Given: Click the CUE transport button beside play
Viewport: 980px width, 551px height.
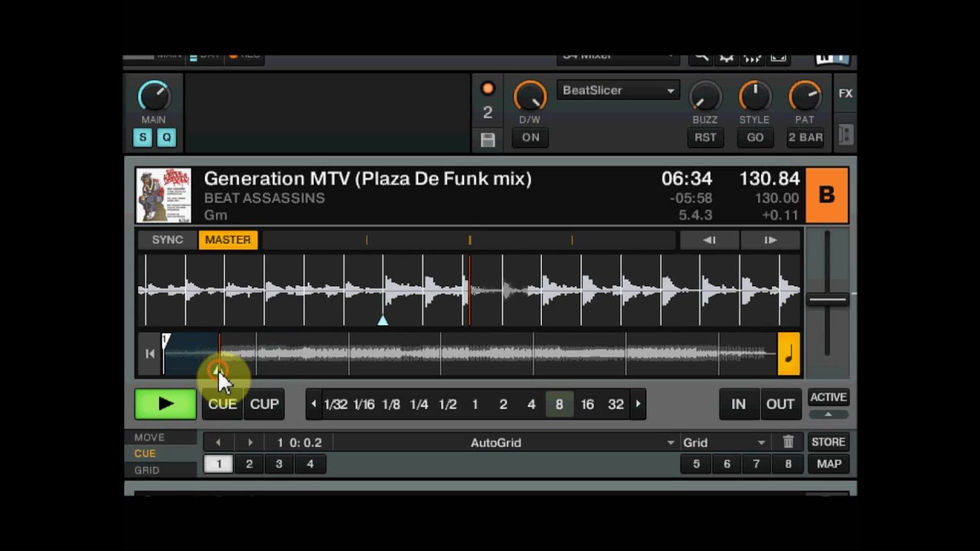Looking at the screenshot, I should tap(223, 404).
